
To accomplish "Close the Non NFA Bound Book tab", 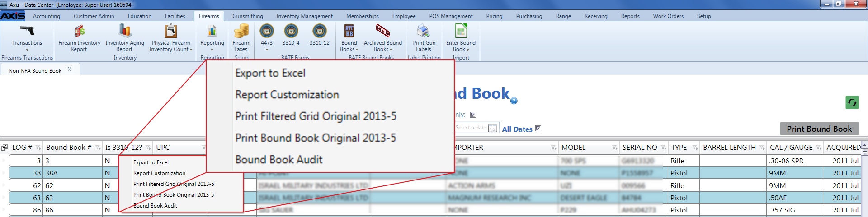I will coord(70,69).
